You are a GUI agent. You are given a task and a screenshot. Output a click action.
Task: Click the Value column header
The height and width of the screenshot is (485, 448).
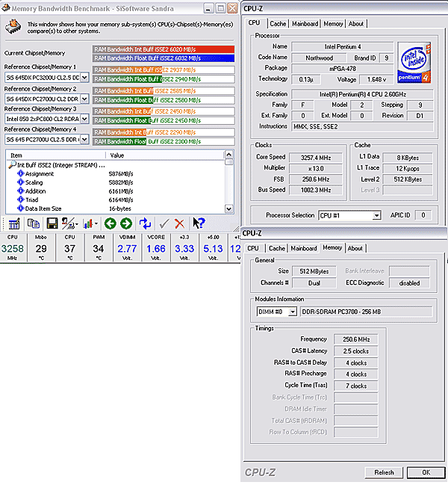coord(165,155)
